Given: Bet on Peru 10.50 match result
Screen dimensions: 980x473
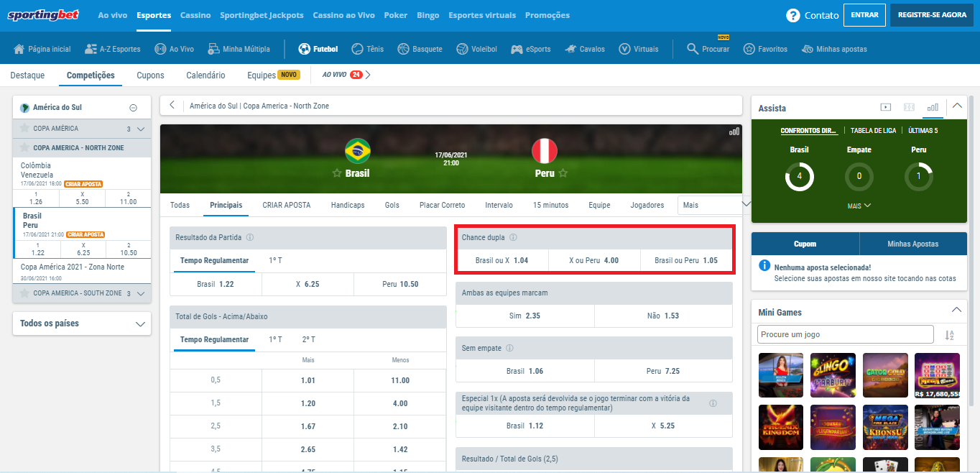Looking at the screenshot, I should [x=399, y=284].
